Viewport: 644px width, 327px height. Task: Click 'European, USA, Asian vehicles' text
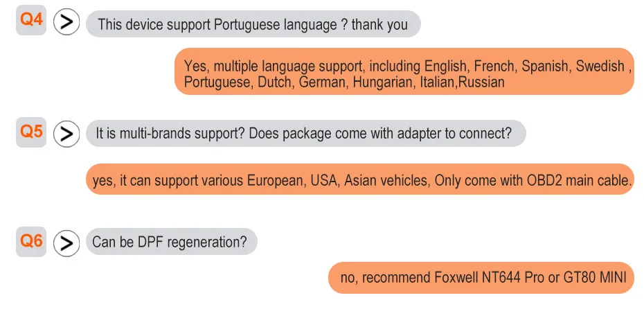pos(337,181)
